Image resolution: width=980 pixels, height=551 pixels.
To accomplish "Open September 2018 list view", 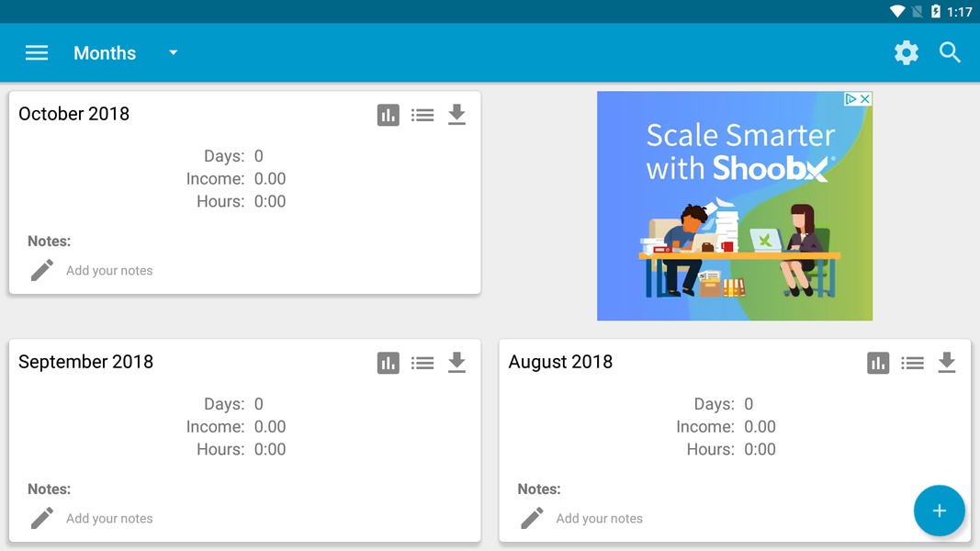I will pyautogui.click(x=422, y=363).
